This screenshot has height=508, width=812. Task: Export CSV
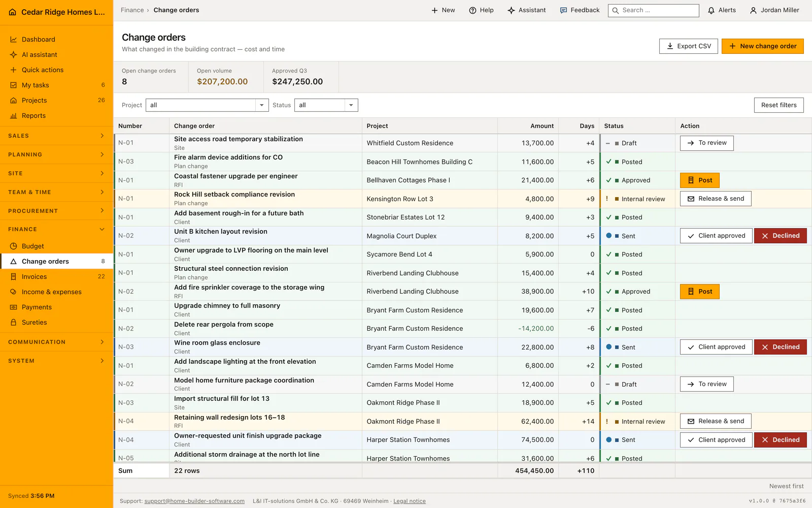[689, 46]
